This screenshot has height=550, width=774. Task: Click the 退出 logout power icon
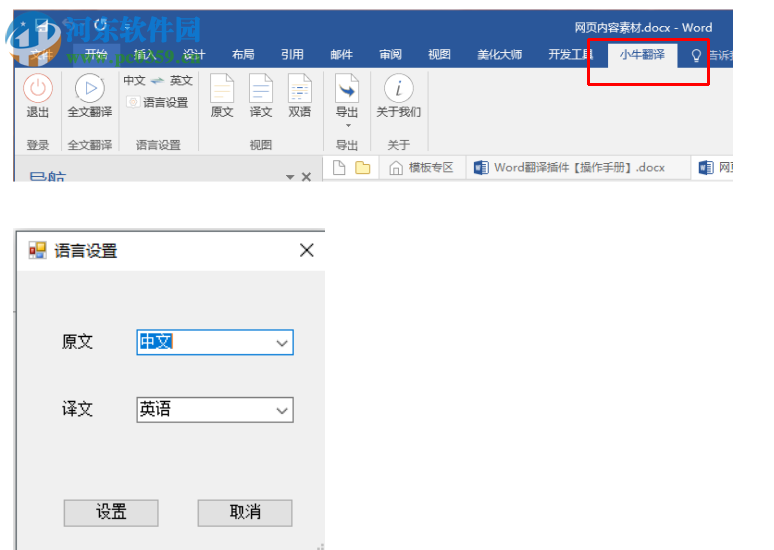38,89
